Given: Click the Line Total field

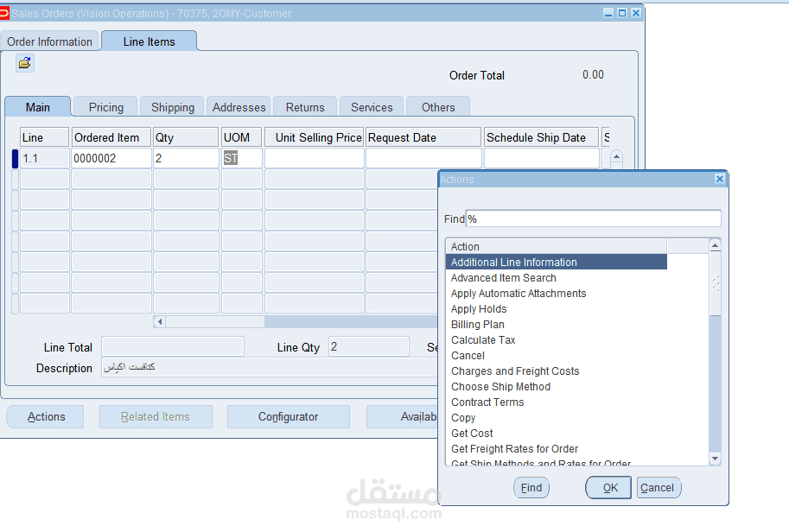Looking at the screenshot, I should coord(173,347).
